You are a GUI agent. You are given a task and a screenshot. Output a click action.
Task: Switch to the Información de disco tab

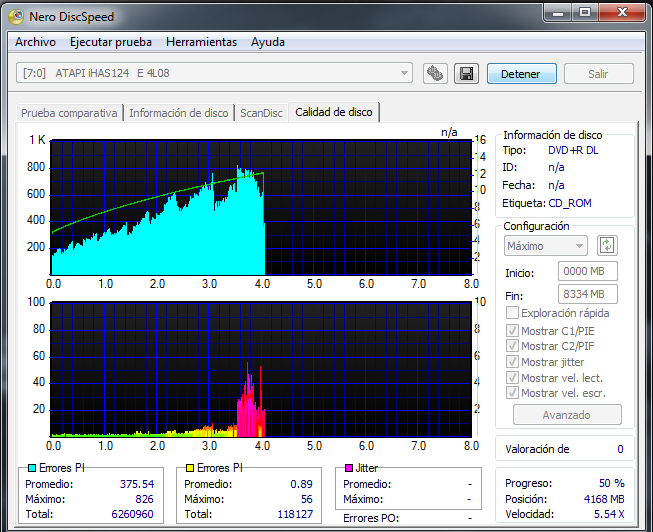179,113
